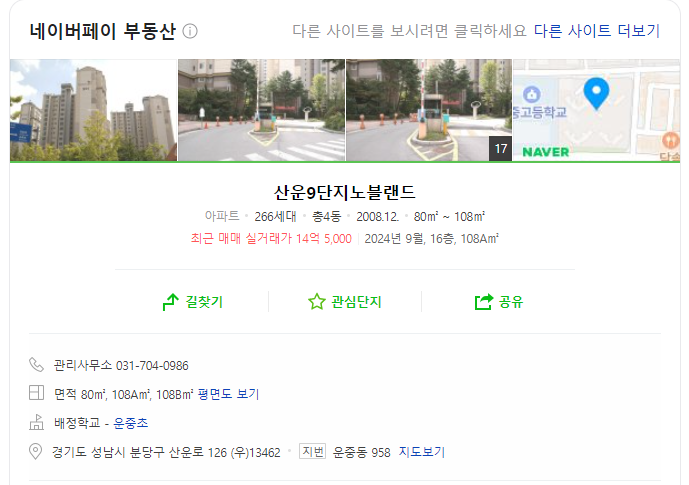This screenshot has height=485, width=689.
Task: Click the phone number 031-704-0986
Action: (x=152, y=366)
